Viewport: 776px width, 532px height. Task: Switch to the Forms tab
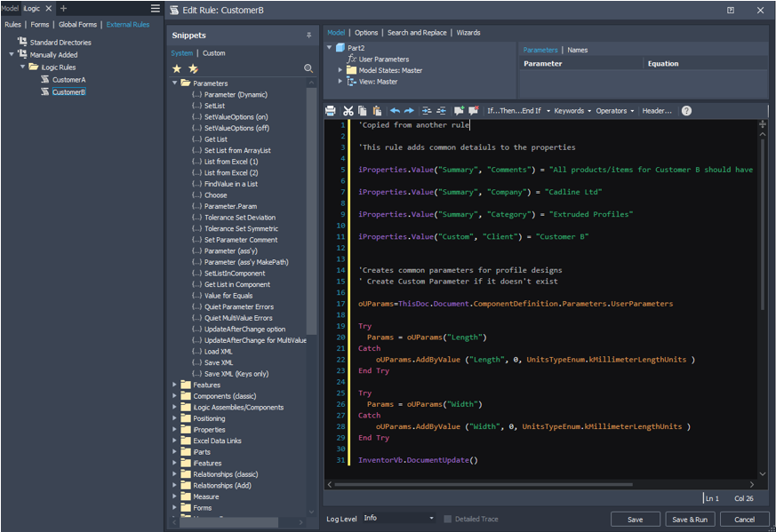coord(40,24)
